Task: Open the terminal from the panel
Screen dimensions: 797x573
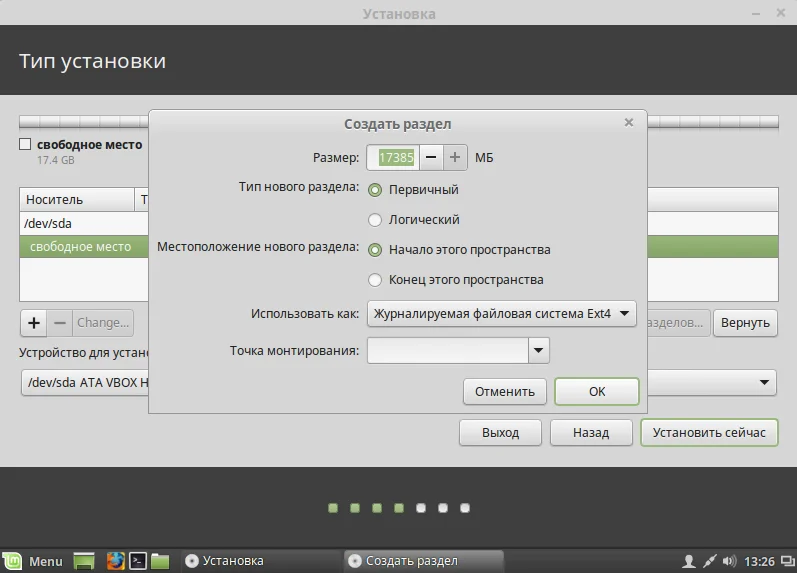Action: [138, 561]
